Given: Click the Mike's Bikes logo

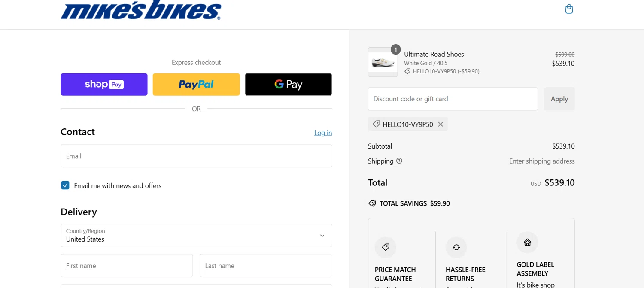Looking at the screenshot, I should (x=141, y=10).
